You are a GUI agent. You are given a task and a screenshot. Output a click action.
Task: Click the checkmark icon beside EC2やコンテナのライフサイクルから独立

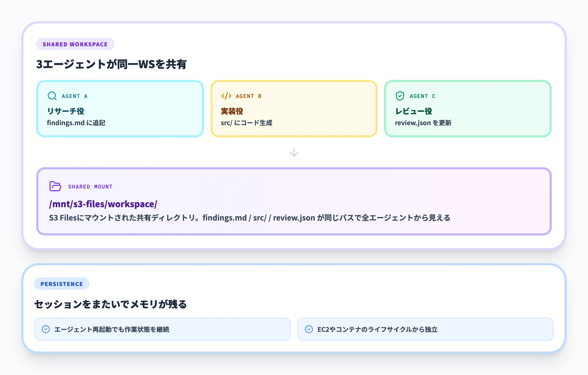(x=309, y=329)
